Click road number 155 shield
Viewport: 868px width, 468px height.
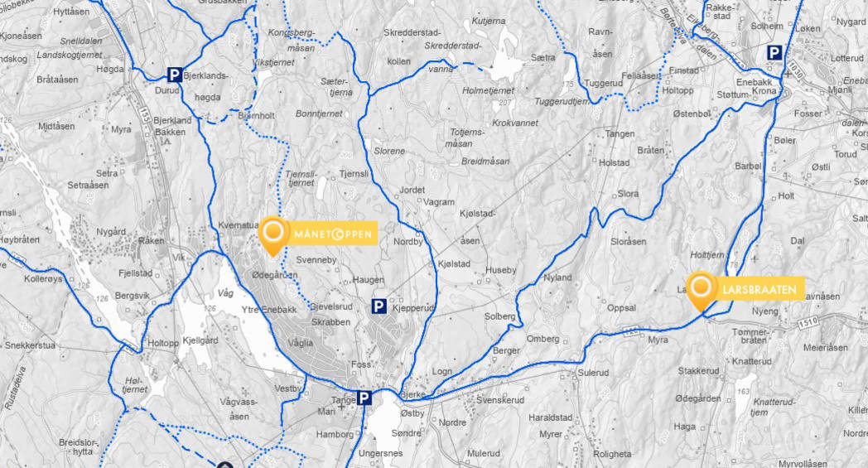coord(145,114)
